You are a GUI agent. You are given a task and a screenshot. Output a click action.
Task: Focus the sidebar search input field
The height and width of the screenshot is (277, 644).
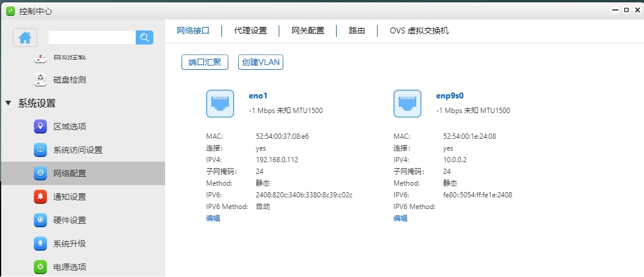tap(92, 37)
